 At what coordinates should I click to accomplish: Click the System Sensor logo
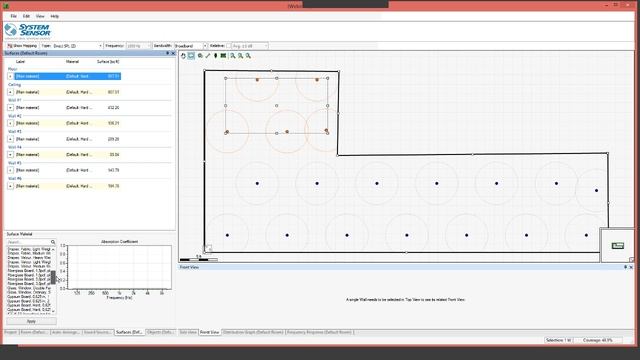click(x=28, y=31)
